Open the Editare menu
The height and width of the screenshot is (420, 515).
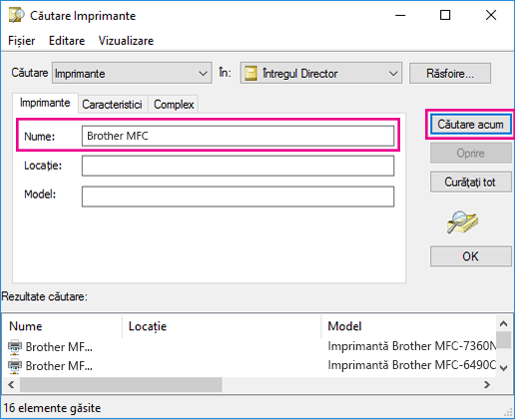[67, 41]
